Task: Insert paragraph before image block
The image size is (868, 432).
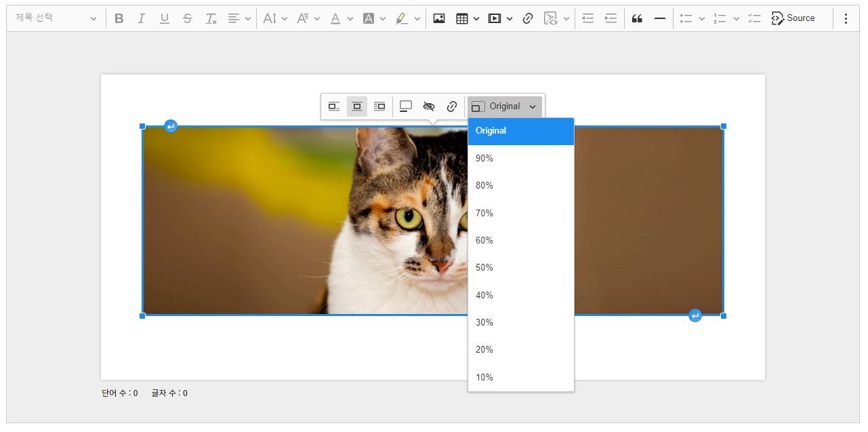Action: tap(171, 127)
